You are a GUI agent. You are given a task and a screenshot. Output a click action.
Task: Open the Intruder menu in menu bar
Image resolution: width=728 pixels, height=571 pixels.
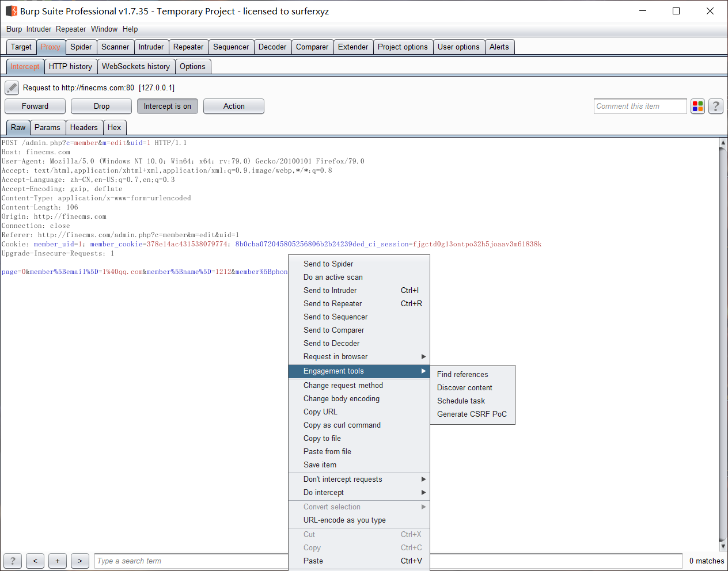(39, 29)
